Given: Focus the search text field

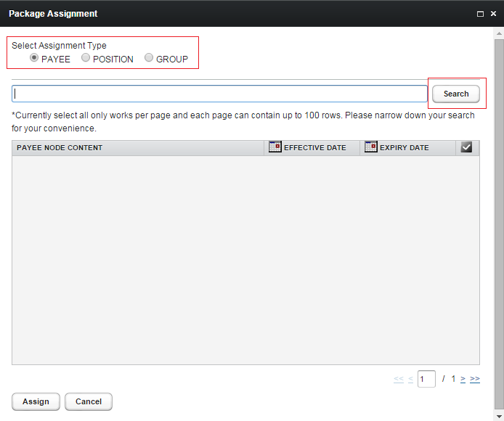Looking at the screenshot, I should coord(219,94).
